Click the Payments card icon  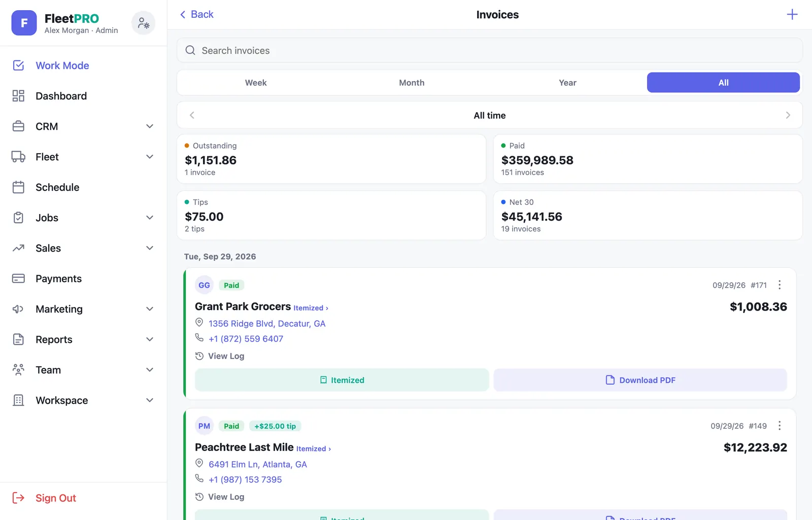click(18, 279)
